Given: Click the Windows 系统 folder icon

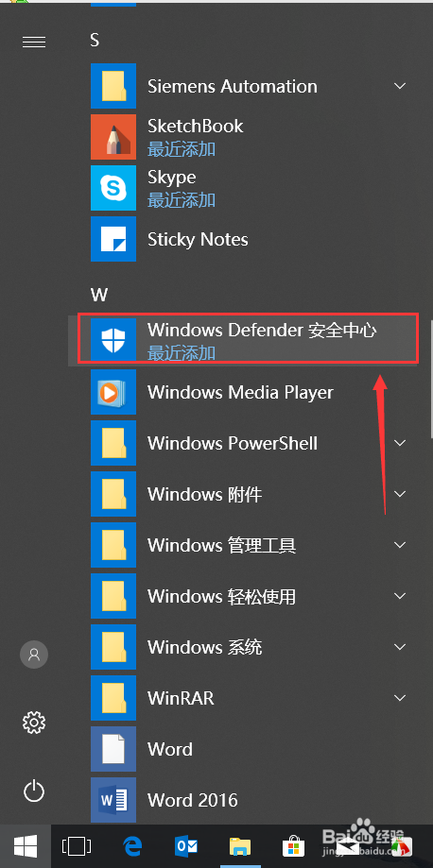Looking at the screenshot, I should [113, 647].
